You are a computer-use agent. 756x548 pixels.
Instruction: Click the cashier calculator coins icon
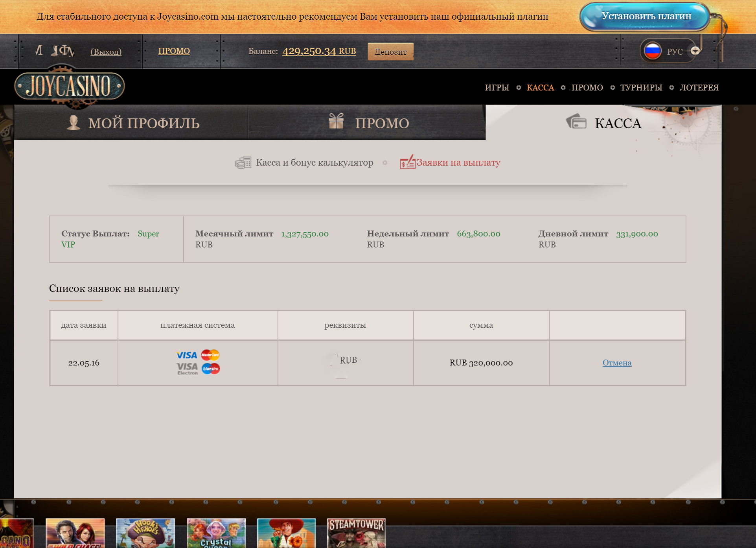(243, 162)
